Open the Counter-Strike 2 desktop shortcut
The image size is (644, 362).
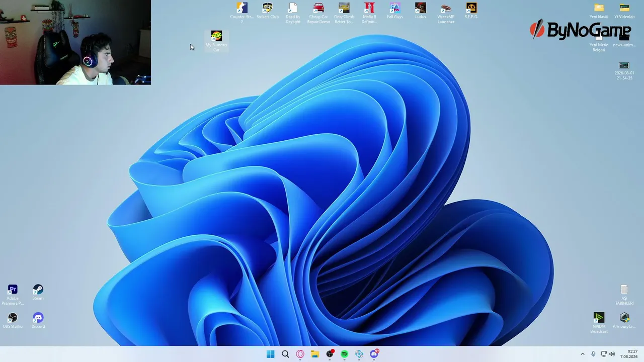pyautogui.click(x=242, y=13)
